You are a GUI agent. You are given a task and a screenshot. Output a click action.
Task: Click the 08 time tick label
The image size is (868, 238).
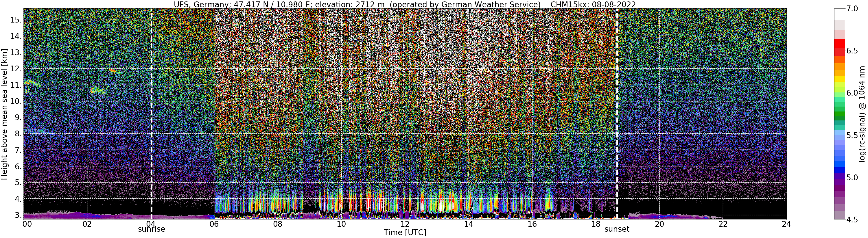pos(277,224)
